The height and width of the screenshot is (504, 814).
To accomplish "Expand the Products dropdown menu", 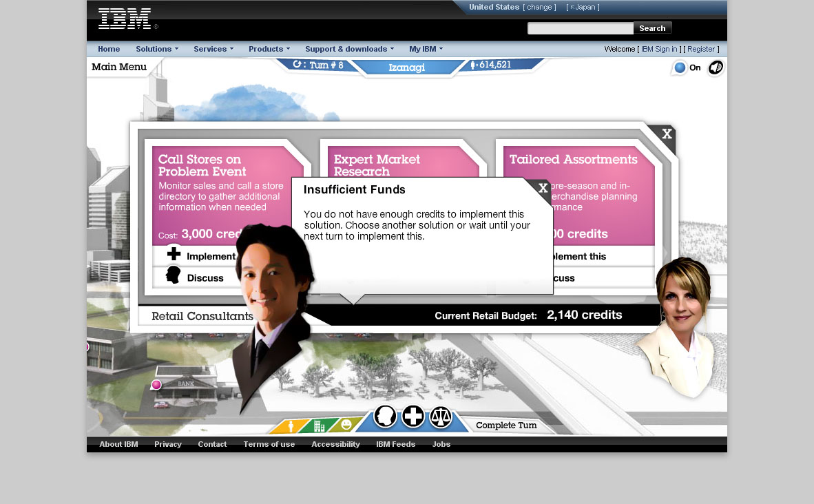I will [x=269, y=49].
